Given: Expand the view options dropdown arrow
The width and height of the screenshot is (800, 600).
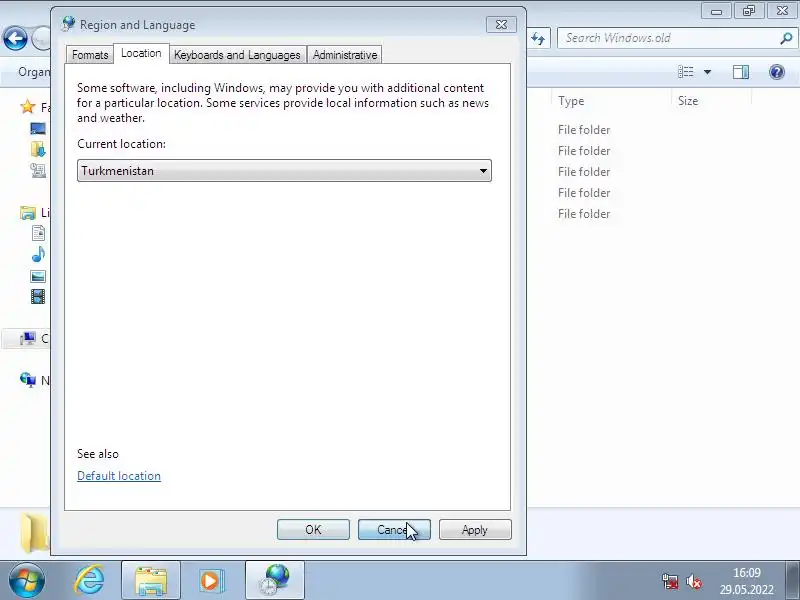Looking at the screenshot, I should tap(708, 72).
